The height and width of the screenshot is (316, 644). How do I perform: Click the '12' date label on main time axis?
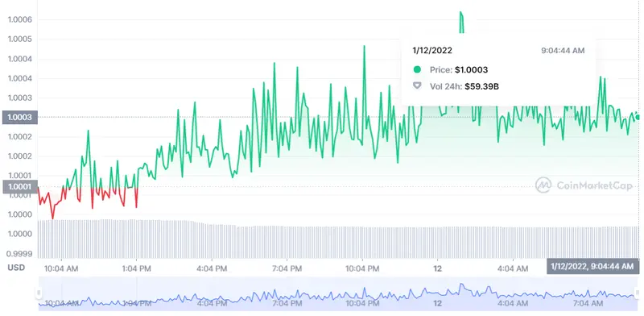pos(437,268)
